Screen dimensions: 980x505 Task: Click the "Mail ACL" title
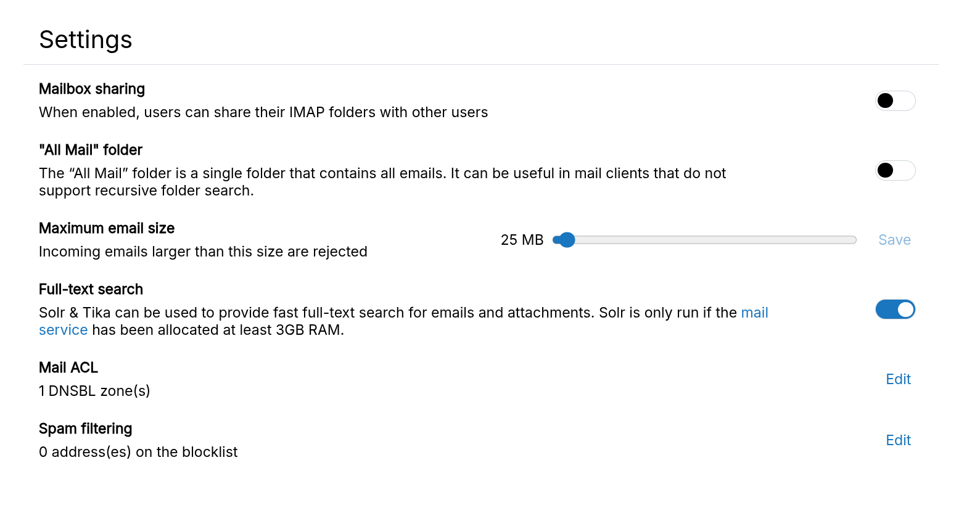pyautogui.click(x=68, y=367)
